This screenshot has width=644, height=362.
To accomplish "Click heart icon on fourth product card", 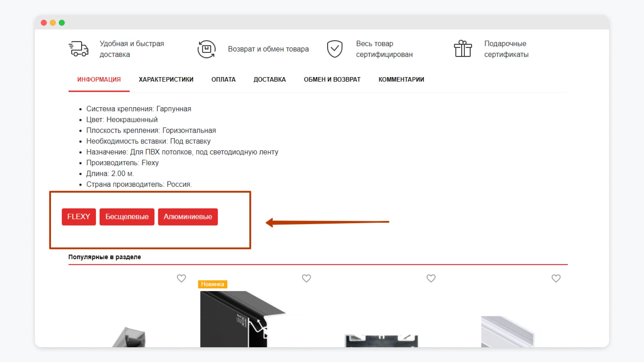I will [x=556, y=278].
